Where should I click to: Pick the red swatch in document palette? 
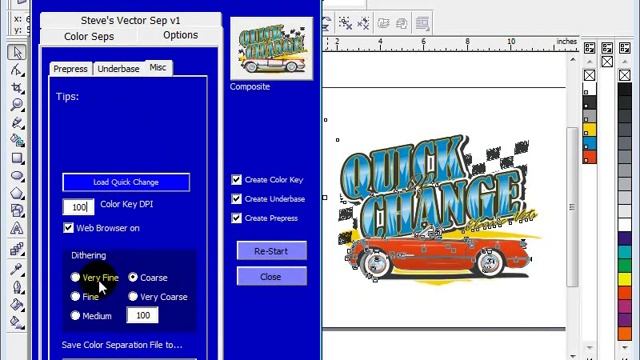point(589,157)
